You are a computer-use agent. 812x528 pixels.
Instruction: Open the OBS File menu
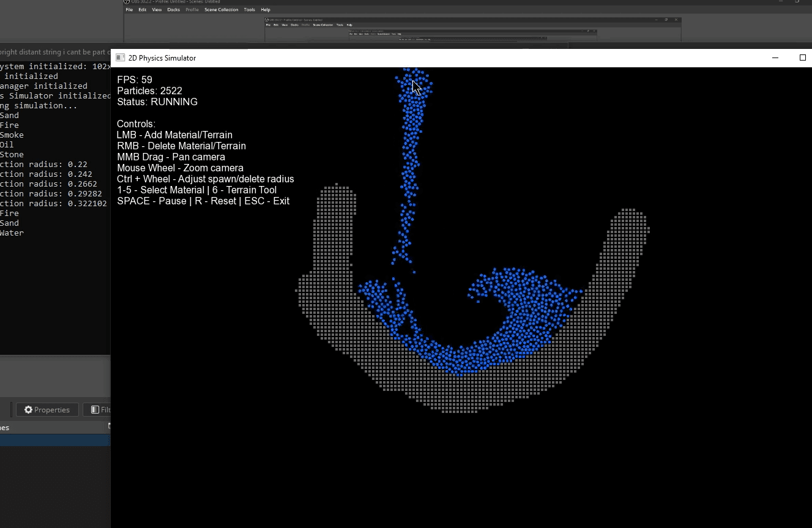pyautogui.click(x=129, y=10)
